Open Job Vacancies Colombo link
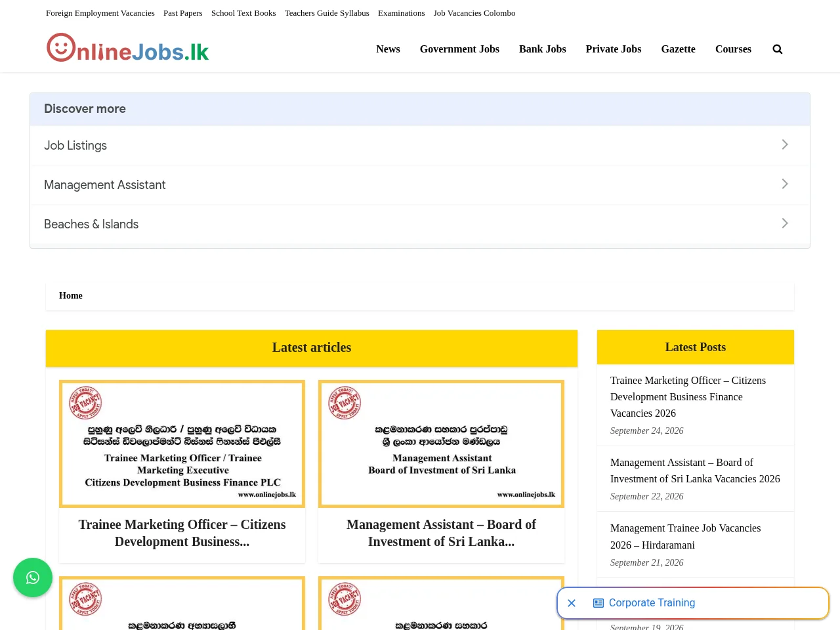The image size is (840, 630). [474, 13]
